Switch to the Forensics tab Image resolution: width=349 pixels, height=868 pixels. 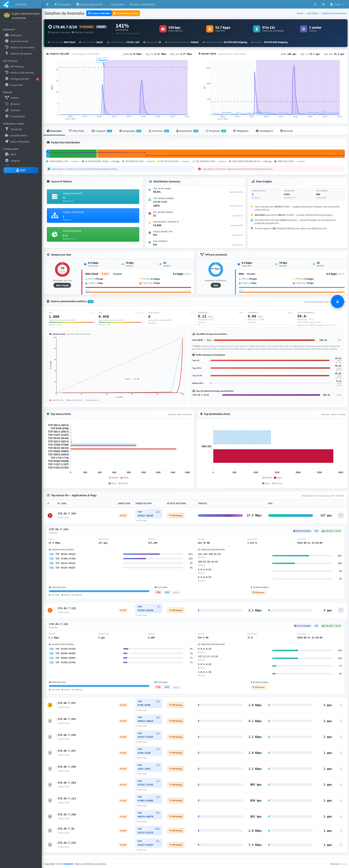(x=159, y=131)
